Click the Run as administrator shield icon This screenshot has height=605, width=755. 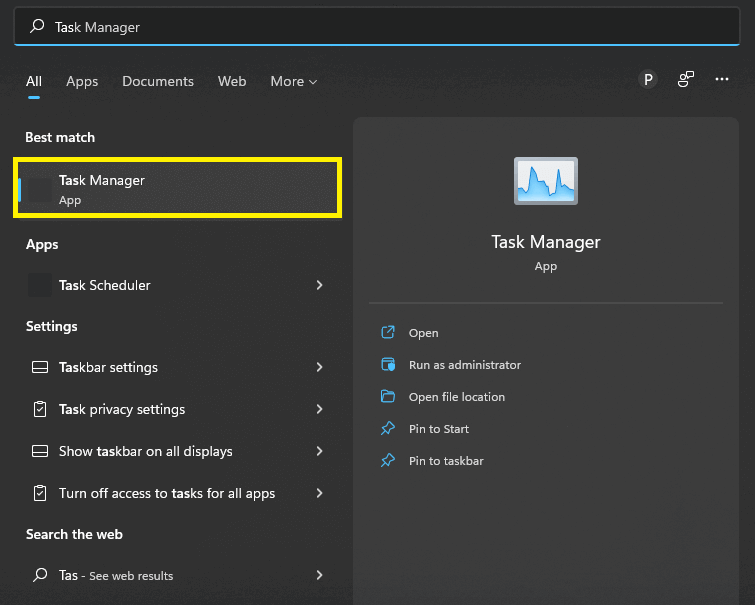click(x=388, y=365)
